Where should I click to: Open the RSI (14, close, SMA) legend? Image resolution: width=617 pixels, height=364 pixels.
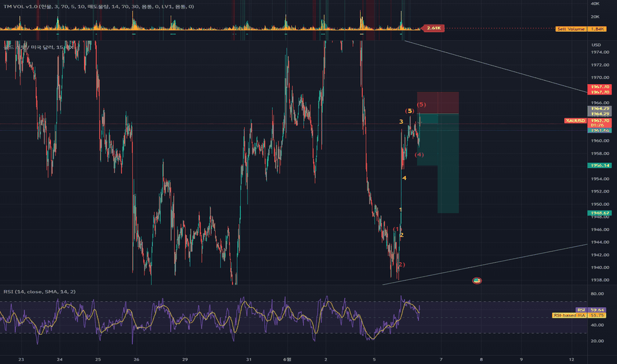coord(39,292)
